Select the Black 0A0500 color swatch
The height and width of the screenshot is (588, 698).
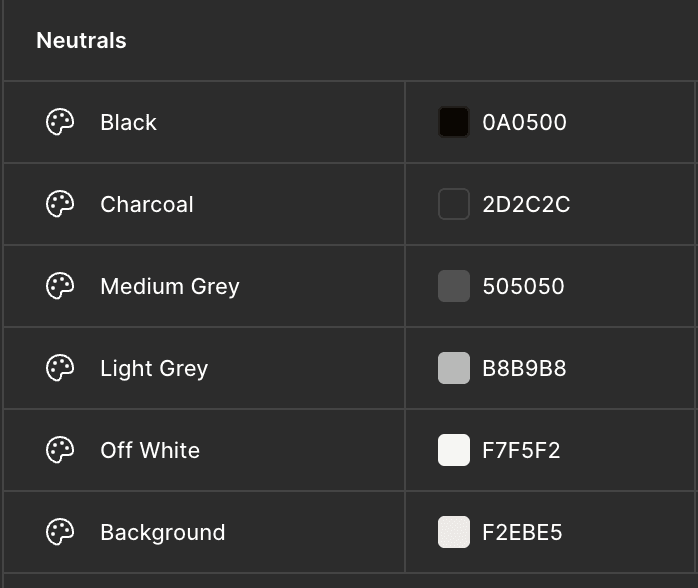coord(454,122)
